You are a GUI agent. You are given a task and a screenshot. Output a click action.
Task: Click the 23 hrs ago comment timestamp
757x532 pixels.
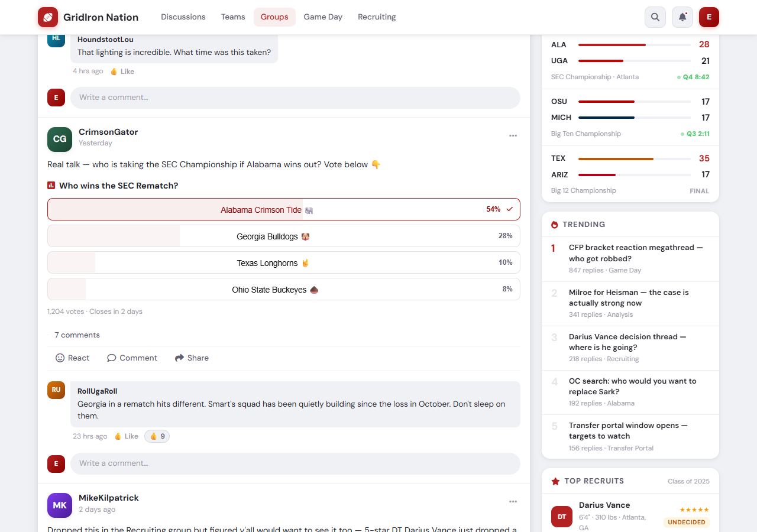(x=90, y=436)
